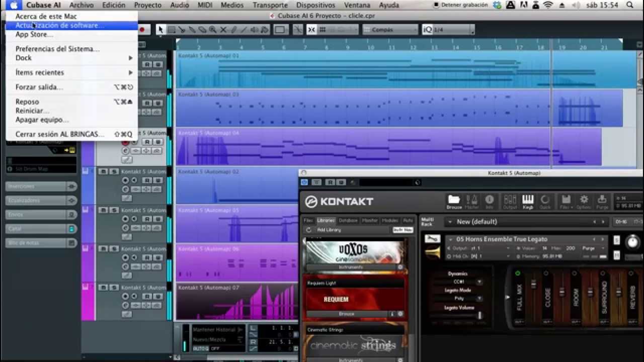644x362 pixels.
Task: Click info icon on Requiem Light library
Action: 392,314
